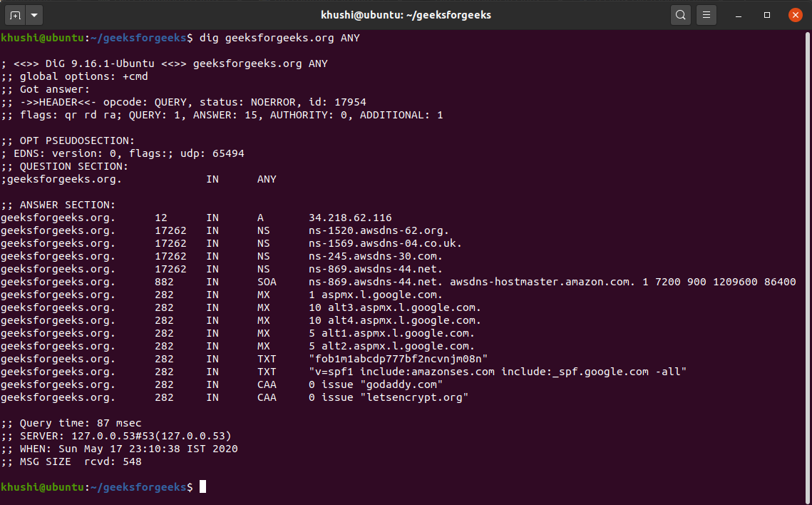Click awsdns-hostmaster.amazon.com. in SOA record
The image size is (812, 505).
coord(543,282)
